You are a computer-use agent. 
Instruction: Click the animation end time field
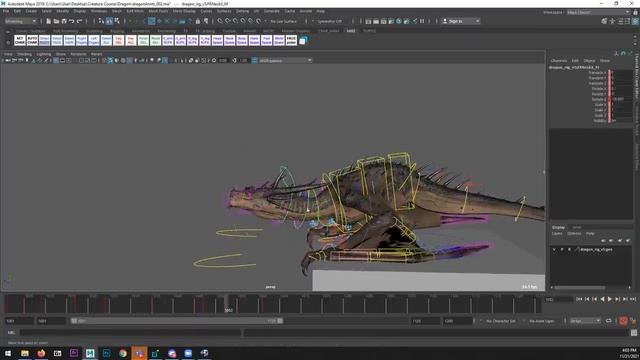click(458, 321)
